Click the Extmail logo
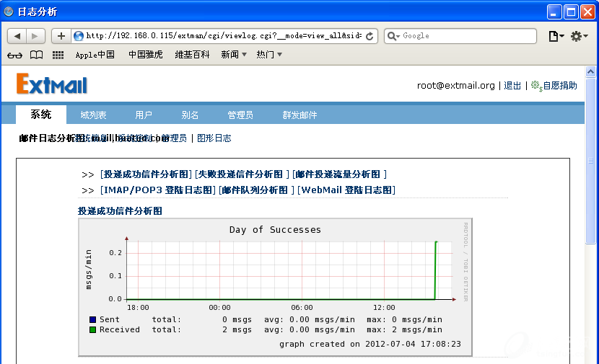 pos(52,85)
